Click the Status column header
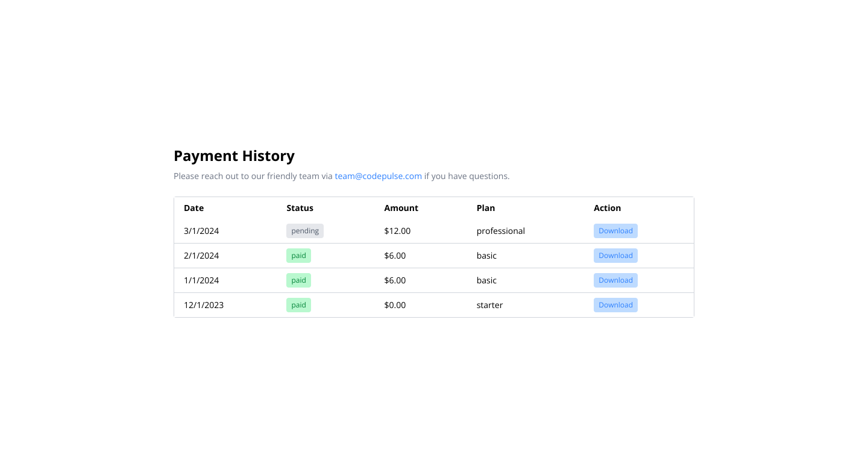Screen dimensions: 868x463 click(300, 208)
